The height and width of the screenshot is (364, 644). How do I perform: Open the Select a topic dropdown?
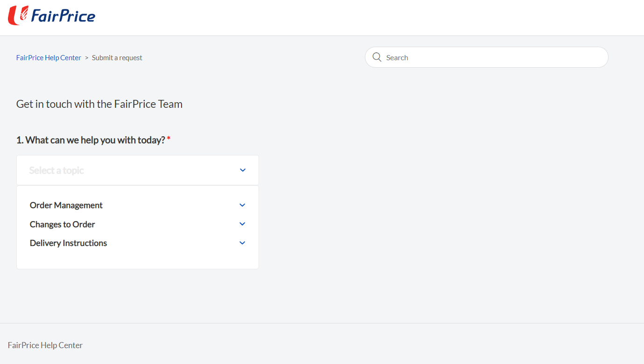tap(138, 170)
